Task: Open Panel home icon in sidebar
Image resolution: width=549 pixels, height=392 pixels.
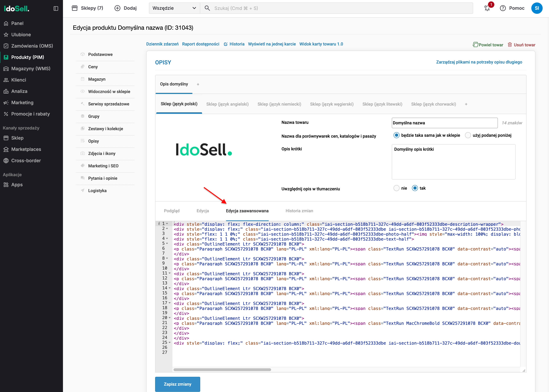Action: [6, 23]
